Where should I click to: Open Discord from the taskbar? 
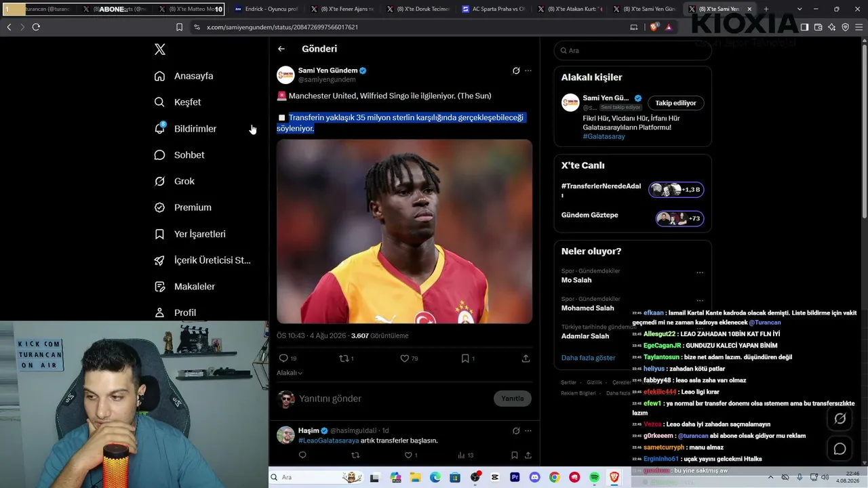coord(534,478)
